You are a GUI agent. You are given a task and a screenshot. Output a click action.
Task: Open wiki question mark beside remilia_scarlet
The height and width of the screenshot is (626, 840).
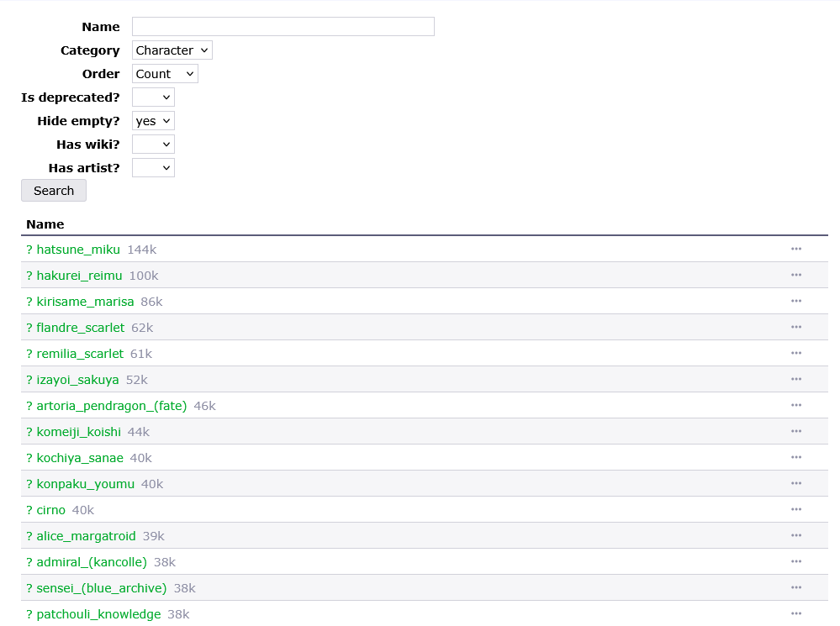[29, 354]
